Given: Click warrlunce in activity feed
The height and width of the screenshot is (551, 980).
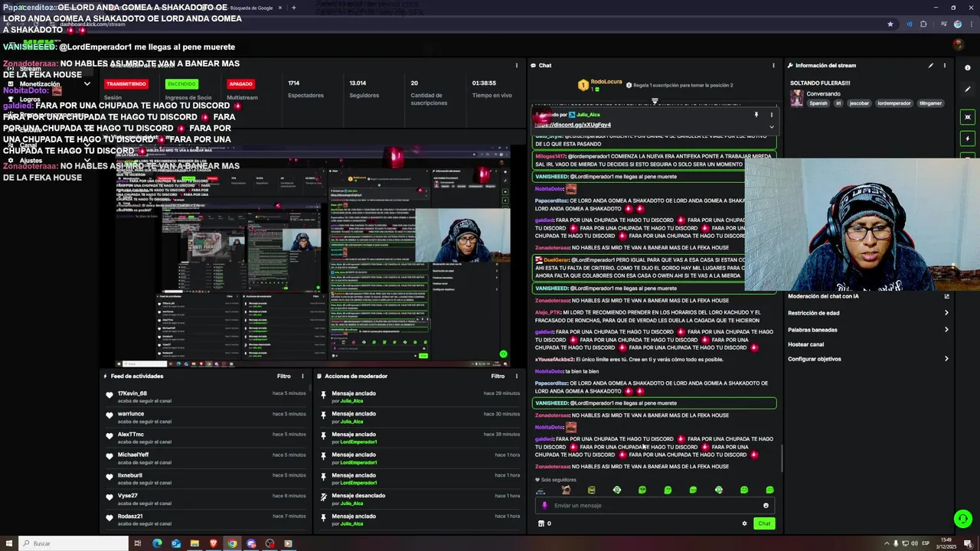Looking at the screenshot, I should pyautogui.click(x=131, y=414).
